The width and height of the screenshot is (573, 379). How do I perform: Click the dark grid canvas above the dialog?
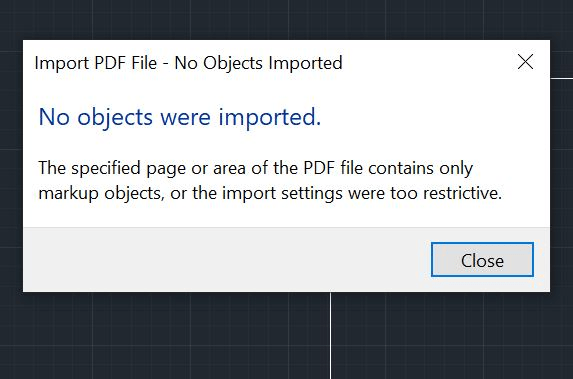pos(286,19)
